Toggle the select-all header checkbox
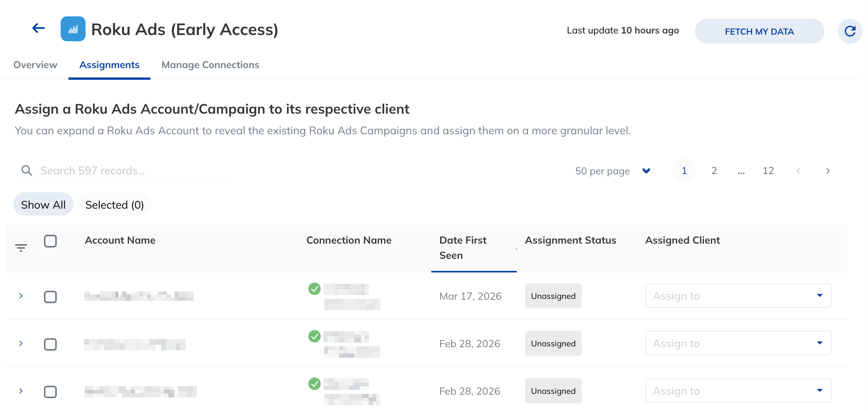Viewport: 868px width, 411px height. (50, 241)
